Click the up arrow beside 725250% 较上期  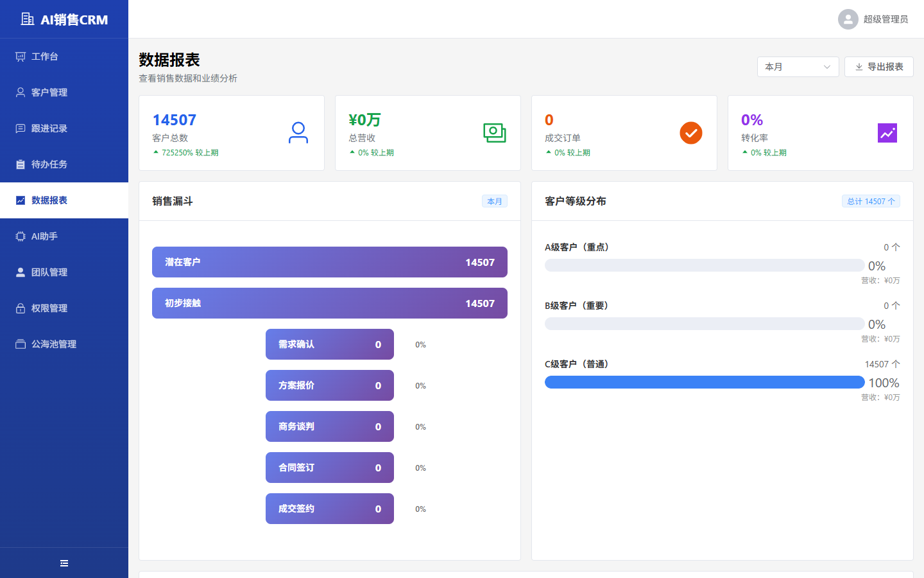(156, 152)
